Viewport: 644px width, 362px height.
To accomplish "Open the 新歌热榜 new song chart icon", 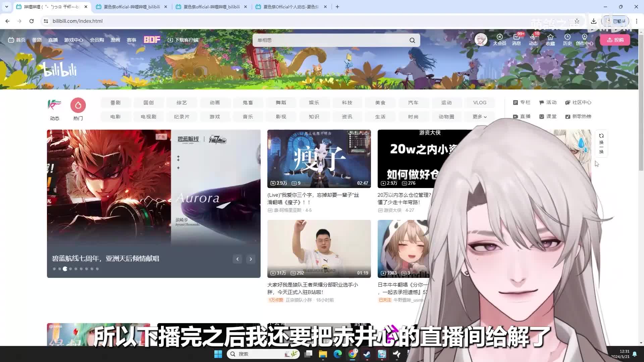I will [578, 116].
